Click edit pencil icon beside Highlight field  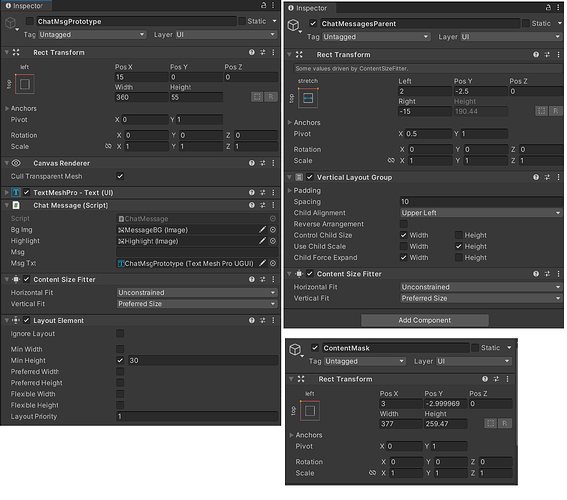263,241
